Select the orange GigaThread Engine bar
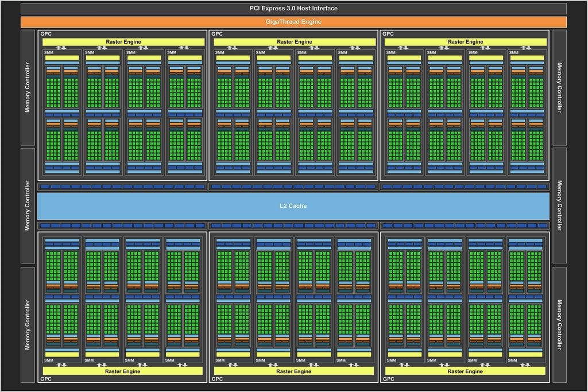Viewport: 588px width, 392px height. (293, 22)
